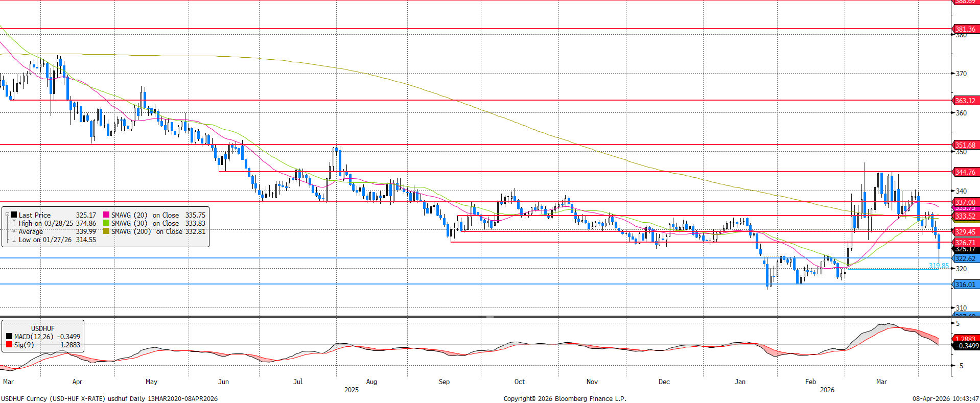Screen dimensions: 980x403
Task: Click the 319.85 annotation text on chart
Action: 939,266
